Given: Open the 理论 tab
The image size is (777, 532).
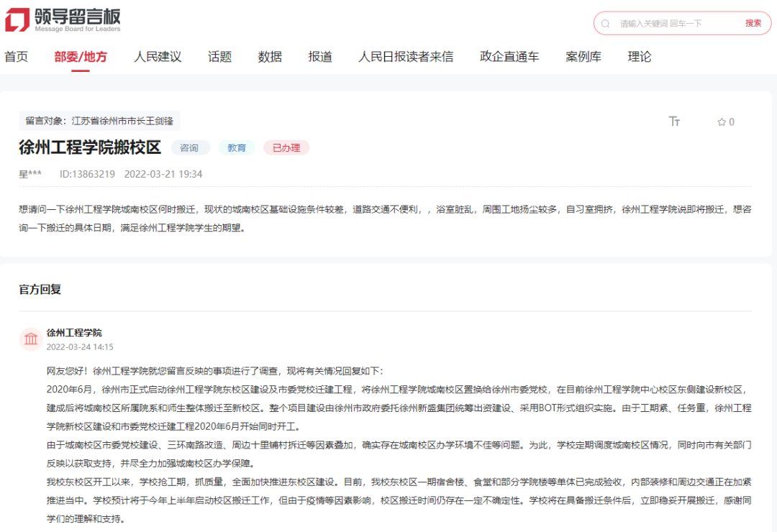Looking at the screenshot, I should coord(640,57).
